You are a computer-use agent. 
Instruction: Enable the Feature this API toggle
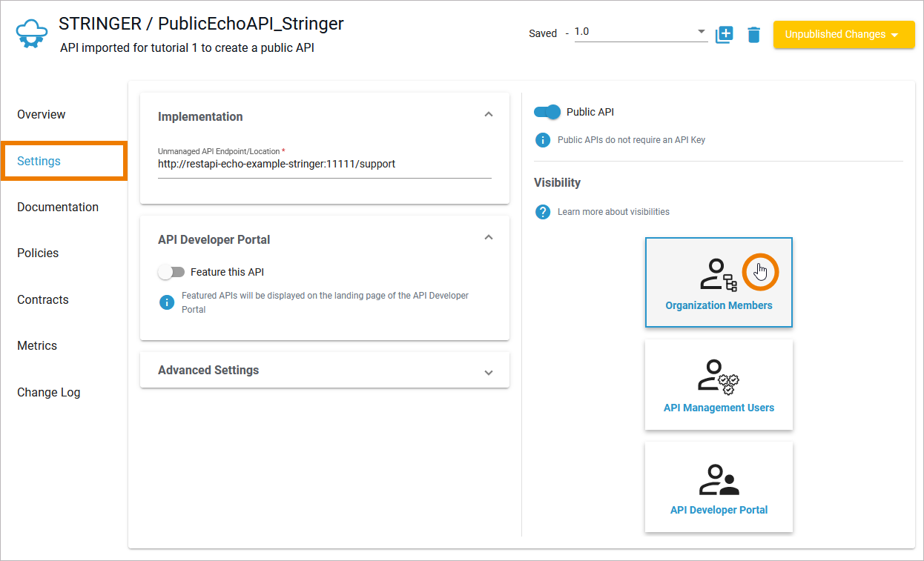click(x=171, y=272)
